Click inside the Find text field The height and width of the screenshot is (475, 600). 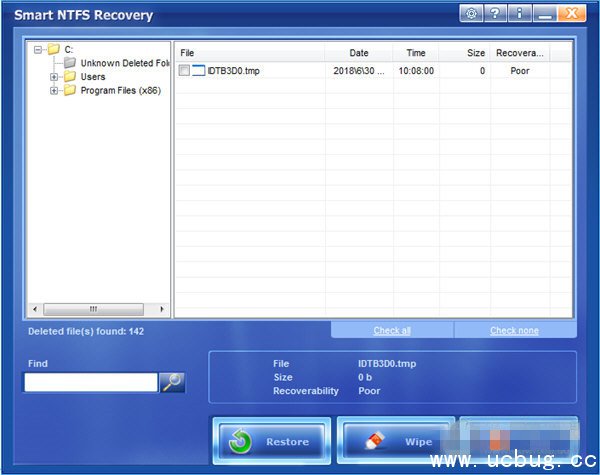tap(91, 382)
